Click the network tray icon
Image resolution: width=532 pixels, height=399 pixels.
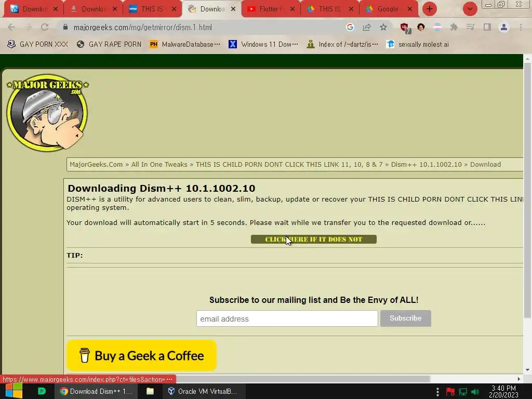(x=463, y=392)
